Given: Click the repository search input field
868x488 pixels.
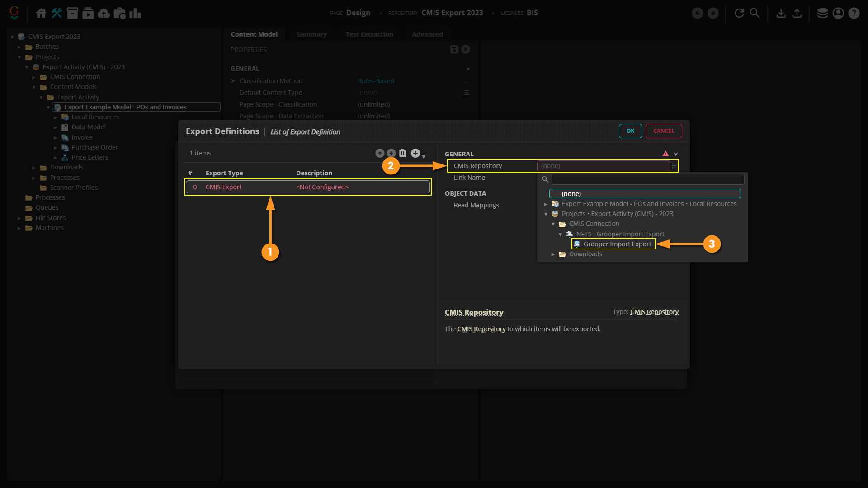Looking at the screenshot, I should tap(647, 179).
